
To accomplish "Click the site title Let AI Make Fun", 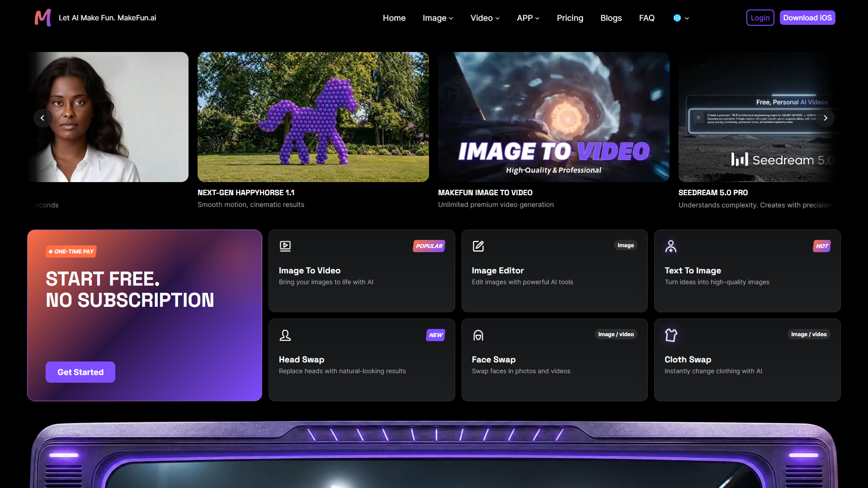I will [x=108, y=18].
